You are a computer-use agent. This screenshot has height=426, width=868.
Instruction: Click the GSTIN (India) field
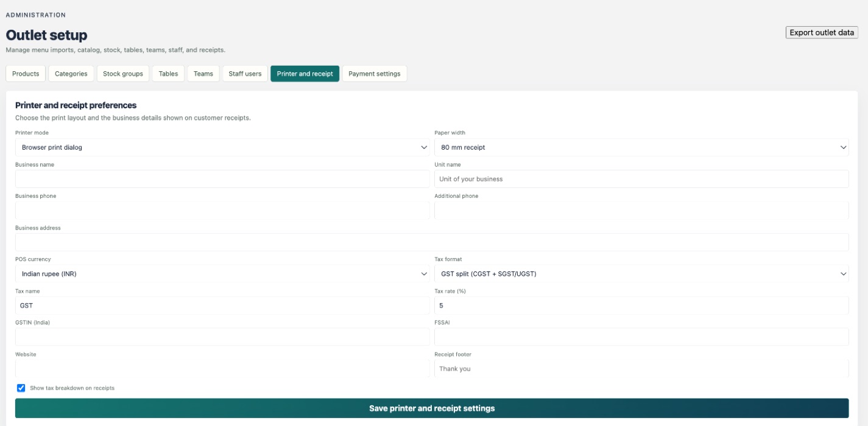point(222,337)
